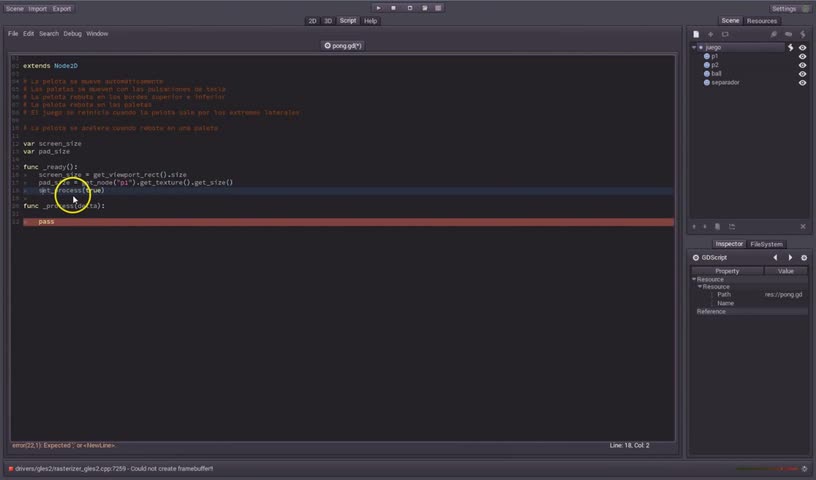The height and width of the screenshot is (480, 816).
Task: Stop the running project
Action: [x=393, y=8]
